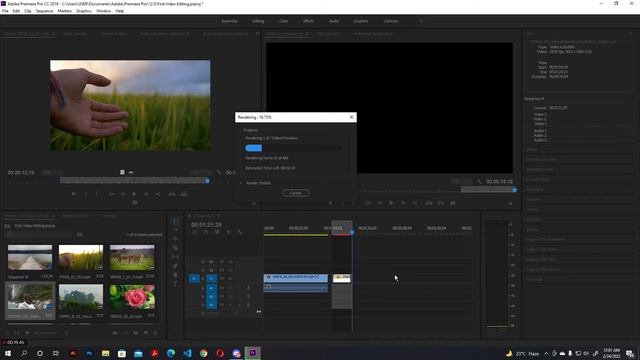This screenshot has height=360, width=640.
Task: Play the sequence in the Program monitor
Action: click(391, 203)
